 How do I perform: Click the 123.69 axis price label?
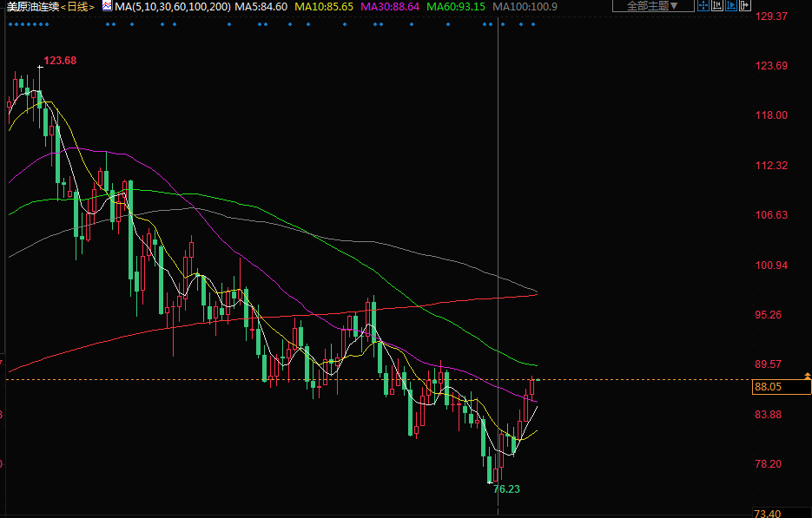pos(771,66)
